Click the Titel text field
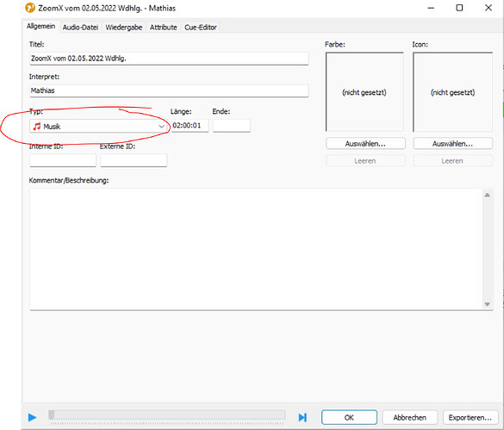This screenshot has width=504, height=430. pyautogui.click(x=169, y=59)
